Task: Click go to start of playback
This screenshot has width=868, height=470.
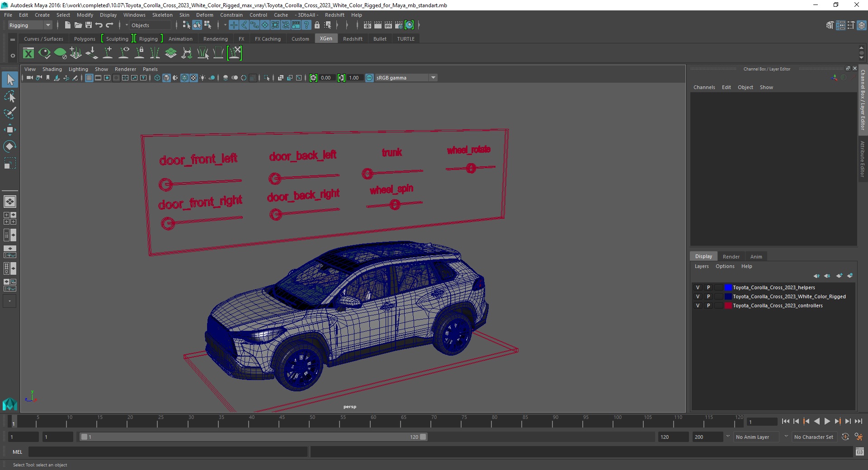Action: click(x=785, y=421)
